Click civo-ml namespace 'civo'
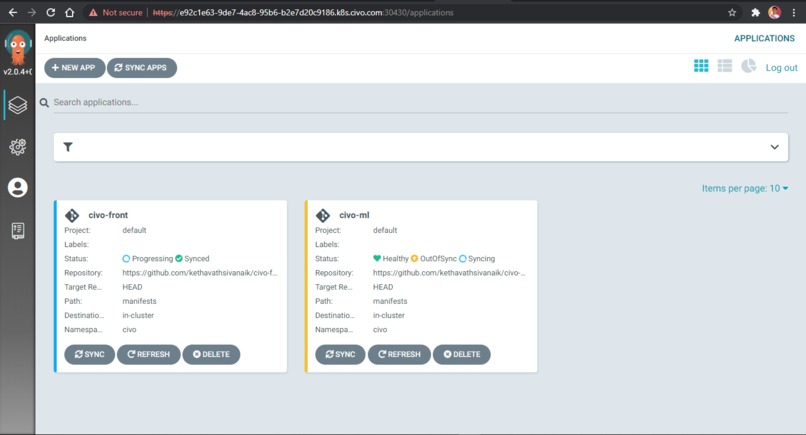The width and height of the screenshot is (806, 435). tap(380, 330)
